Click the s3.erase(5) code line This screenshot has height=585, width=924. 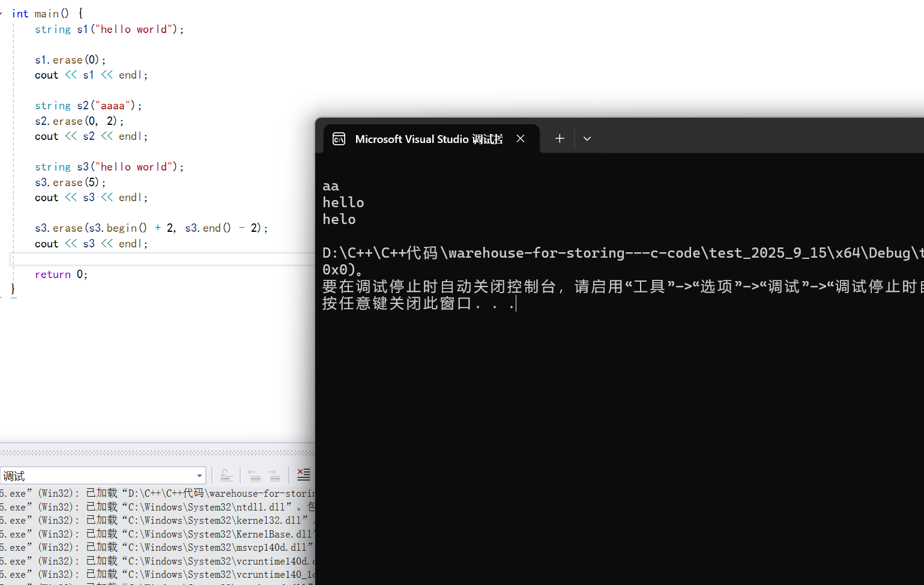(70, 182)
